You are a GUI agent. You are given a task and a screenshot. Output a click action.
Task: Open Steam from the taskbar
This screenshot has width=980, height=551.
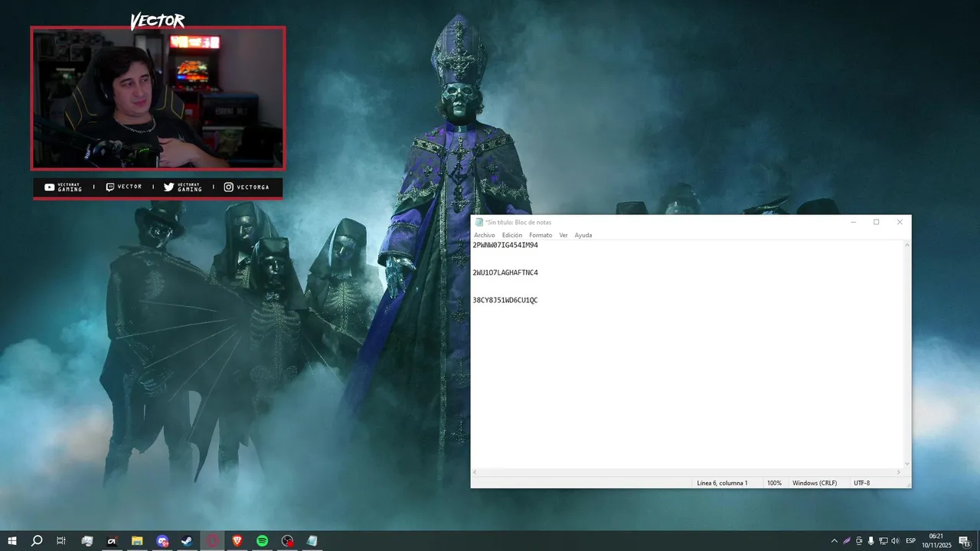click(187, 541)
